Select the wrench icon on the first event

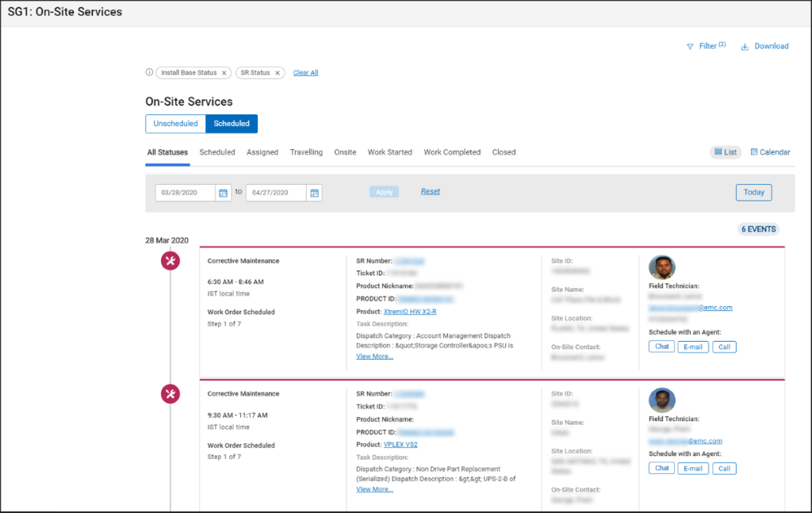[170, 259]
